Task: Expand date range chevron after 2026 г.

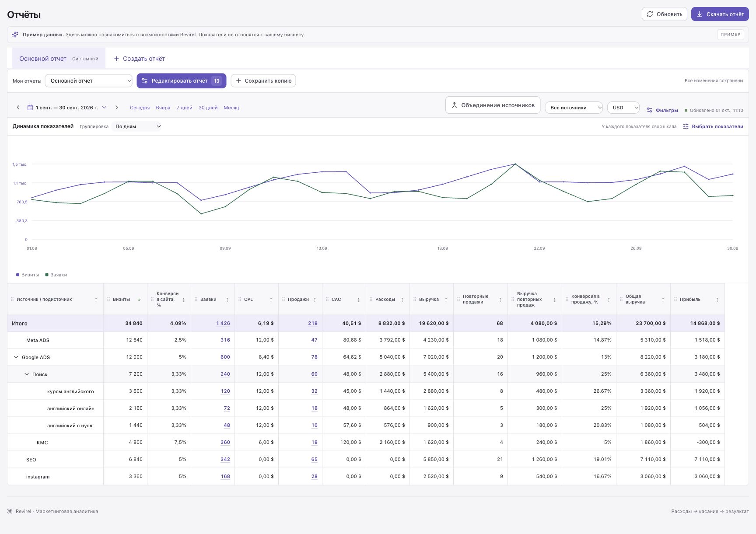Action: point(104,108)
